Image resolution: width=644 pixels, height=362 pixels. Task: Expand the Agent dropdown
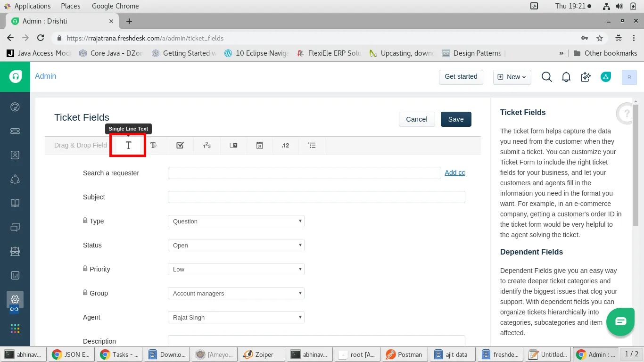point(236,317)
